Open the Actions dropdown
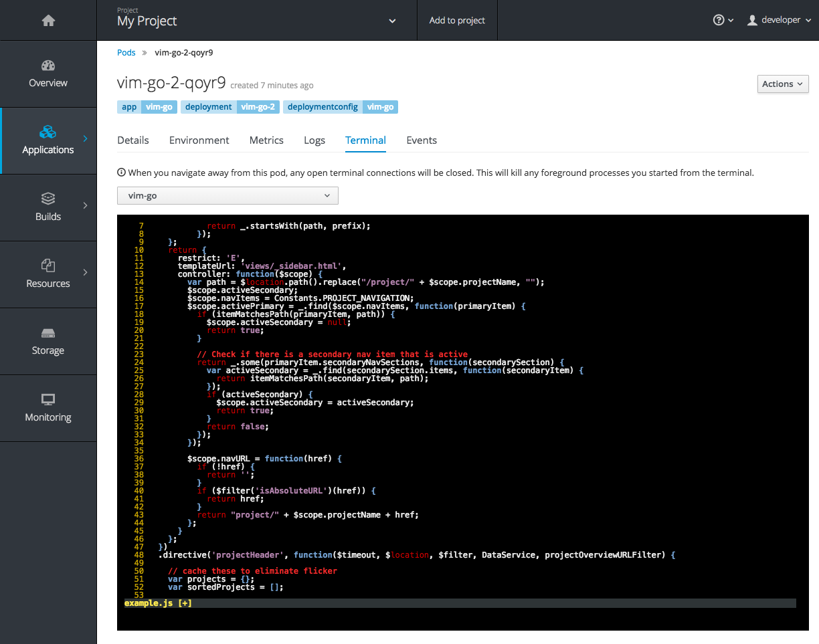The width and height of the screenshot is (819, 644). click(782, 84)
